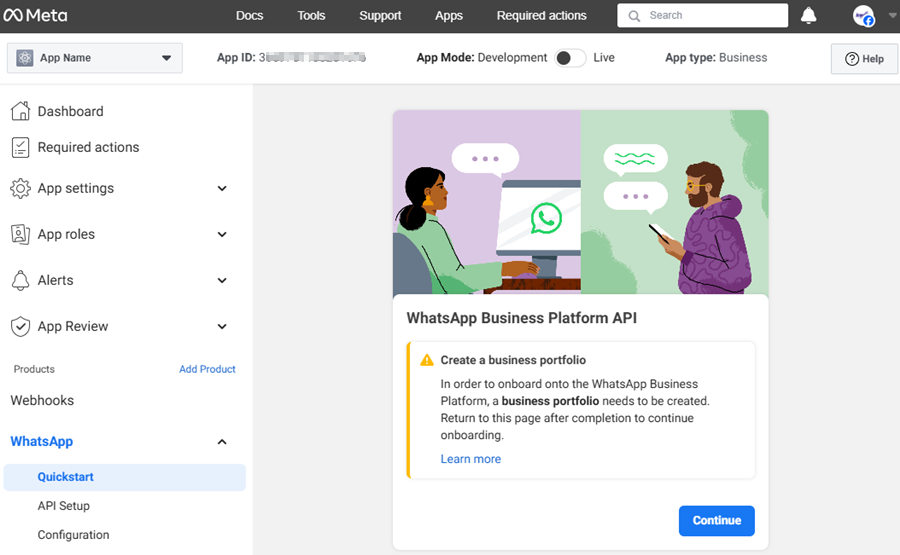The width and height of the screenshot is (900, 555).
Task: Open the Apps menu
Action: coord(449,15)
